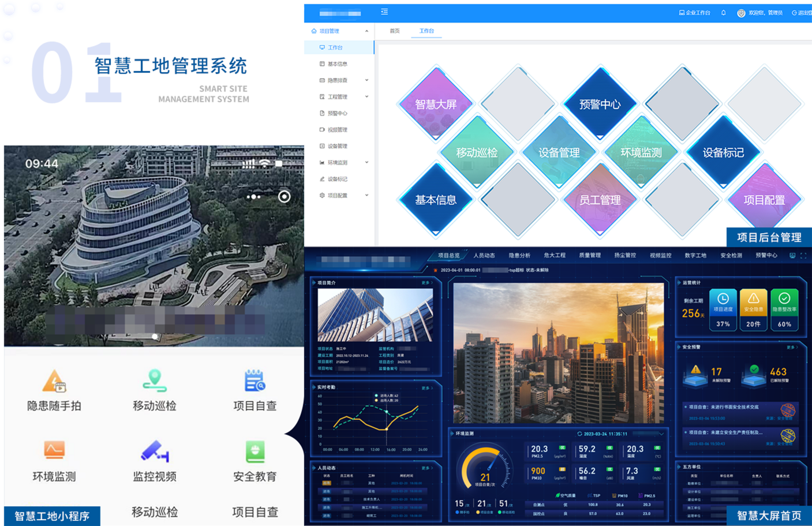Tap the mini program record circle icon

(x=284, y=197)
